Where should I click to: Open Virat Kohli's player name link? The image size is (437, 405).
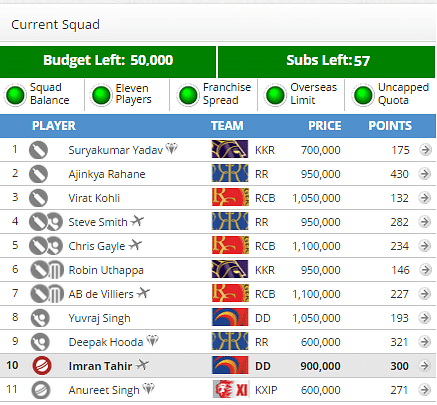[x=94, y=198]
